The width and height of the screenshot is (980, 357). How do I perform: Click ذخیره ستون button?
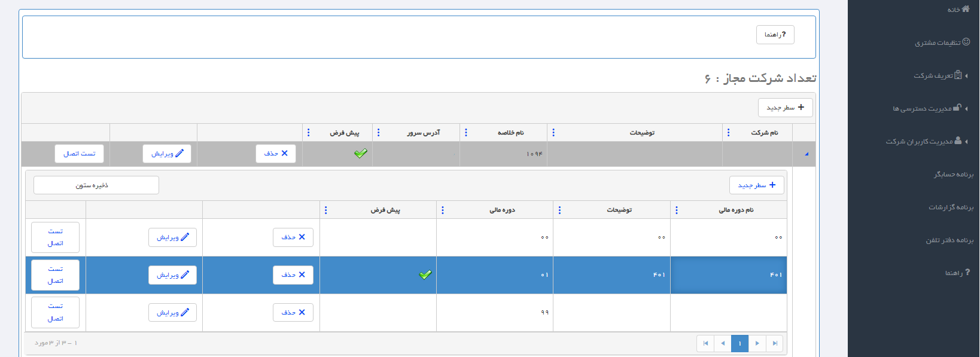pos(96,185)
